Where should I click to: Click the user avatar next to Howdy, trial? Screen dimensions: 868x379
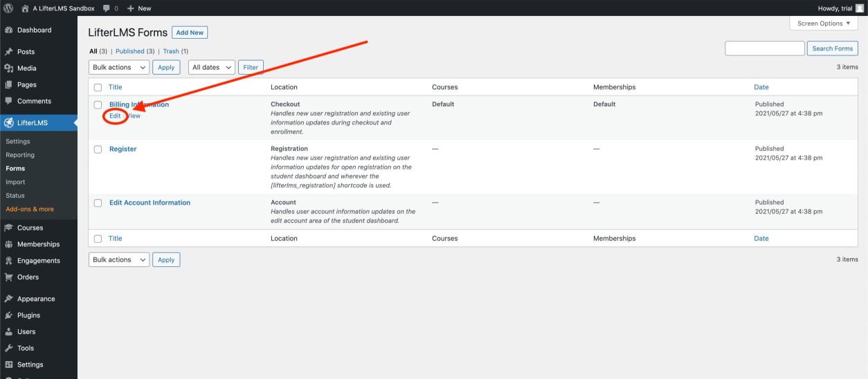click(860, 8)
